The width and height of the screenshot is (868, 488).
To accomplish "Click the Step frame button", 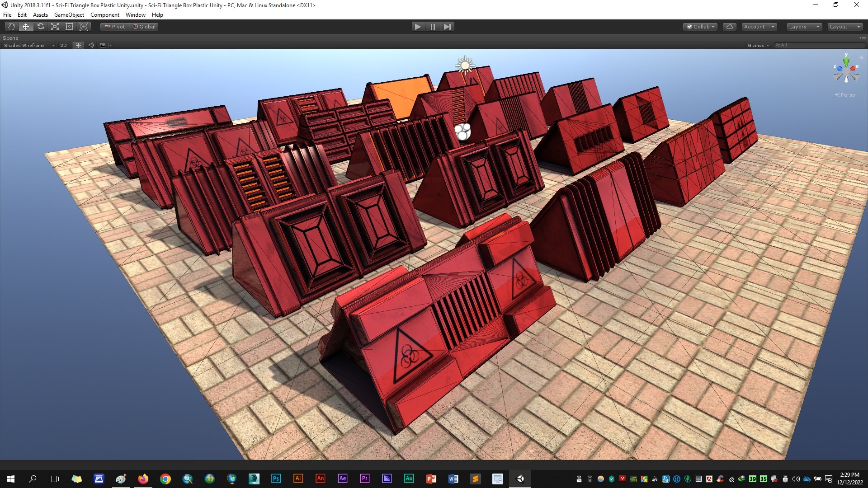I will click(x=447, y=27).
